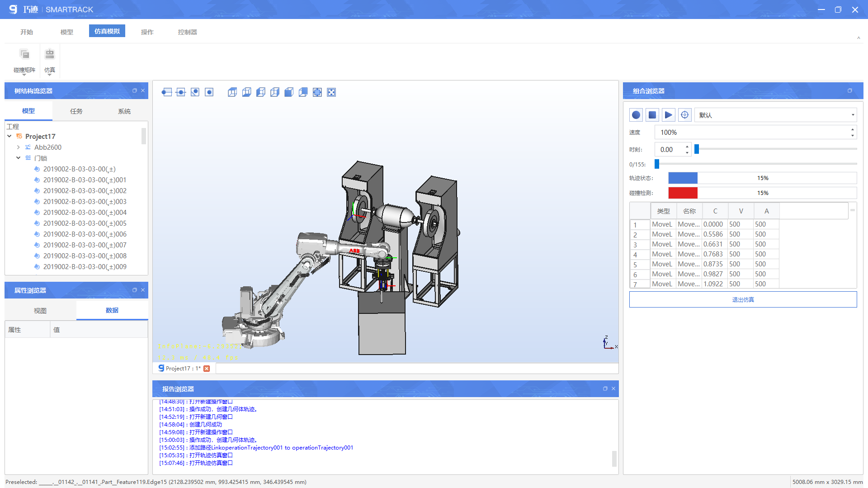The width and height of the screenshot is (868, 488).
Task: Open the 碰撞矩阵 dropdown arrow
Action: 24,75
